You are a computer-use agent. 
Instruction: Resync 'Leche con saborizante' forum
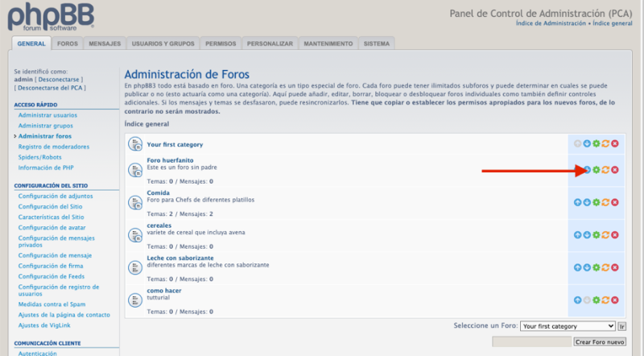(x=605, y=267)
